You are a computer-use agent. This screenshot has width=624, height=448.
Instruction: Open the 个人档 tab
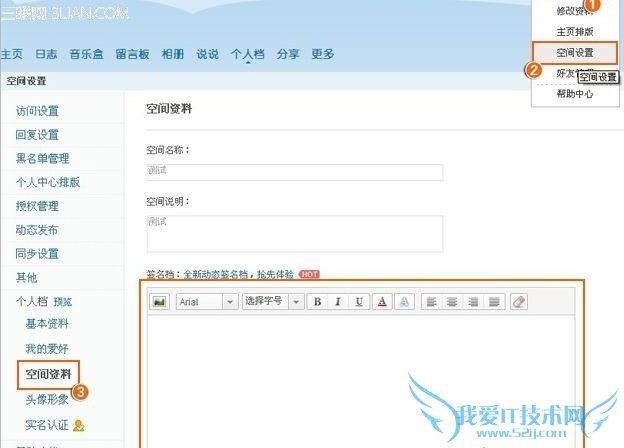point(248,54)
